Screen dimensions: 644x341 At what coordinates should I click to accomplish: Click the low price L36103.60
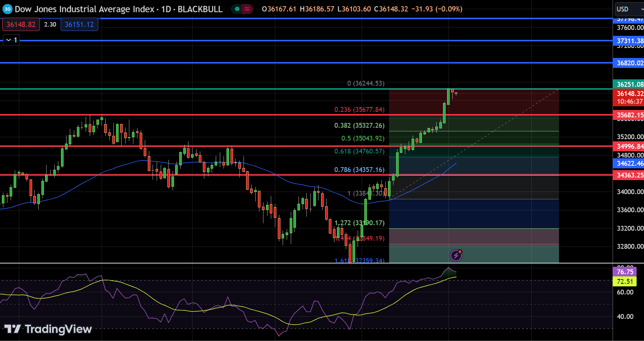(354, 9)
